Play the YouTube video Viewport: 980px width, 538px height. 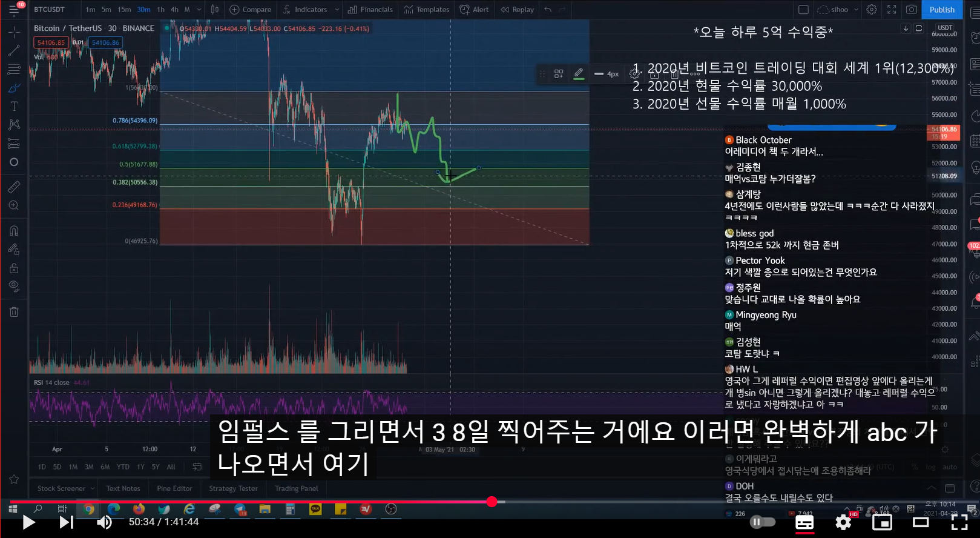coord(28,522)
